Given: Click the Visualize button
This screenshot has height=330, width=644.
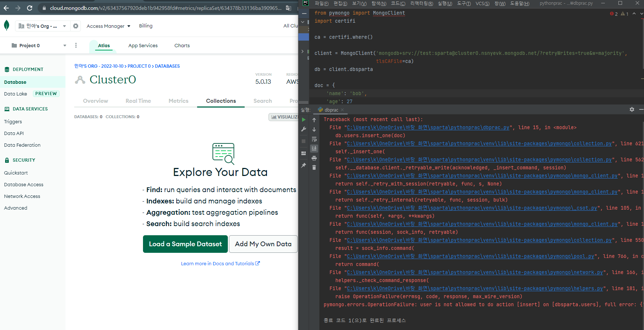Looking at the screenshot, I should tap(284, 117).
